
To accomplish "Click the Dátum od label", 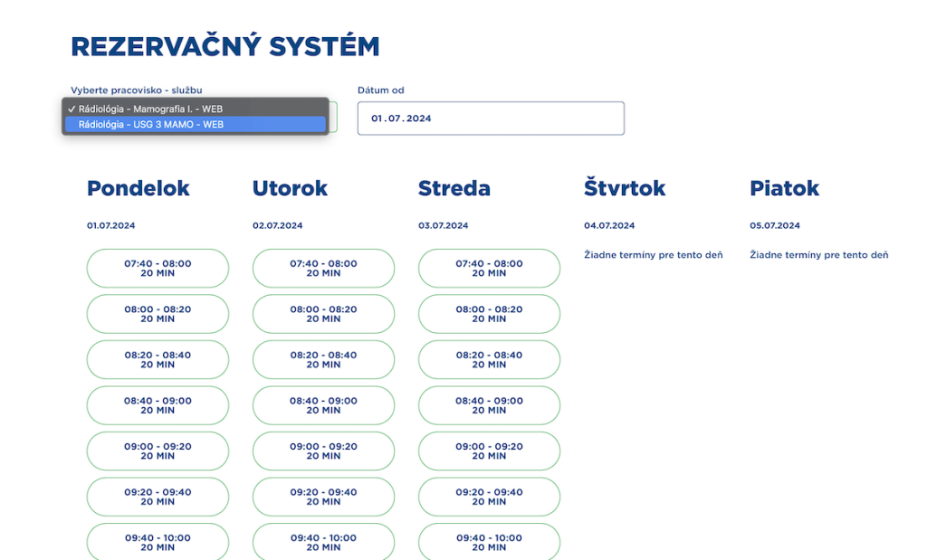I will tap(381, 90).
